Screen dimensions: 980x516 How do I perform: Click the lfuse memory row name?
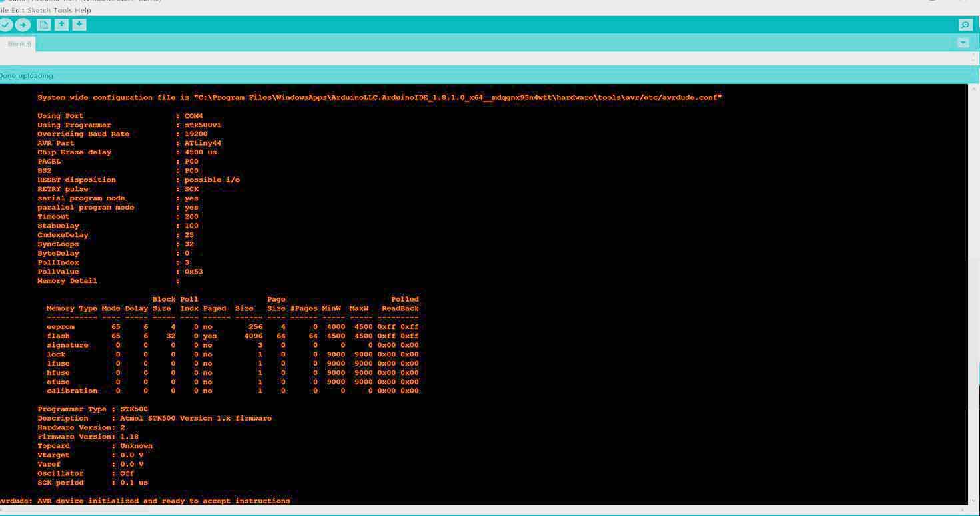tap(58, 364)
